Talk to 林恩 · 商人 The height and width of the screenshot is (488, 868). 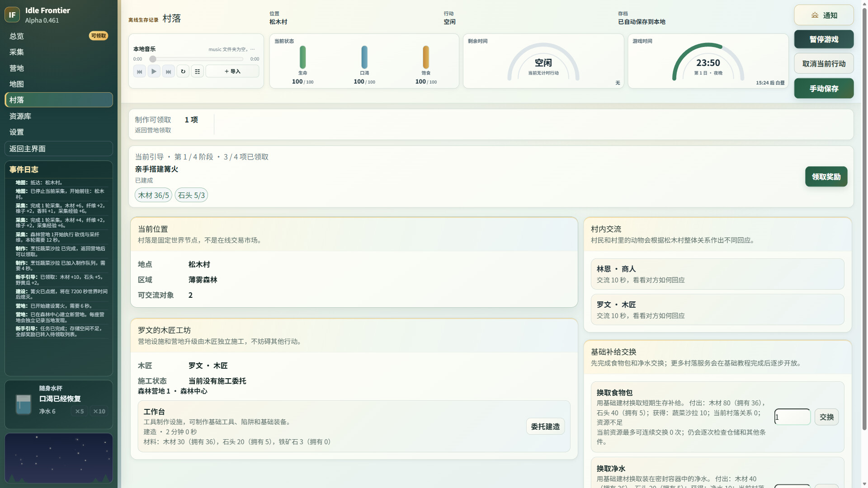tap(717, 274)
